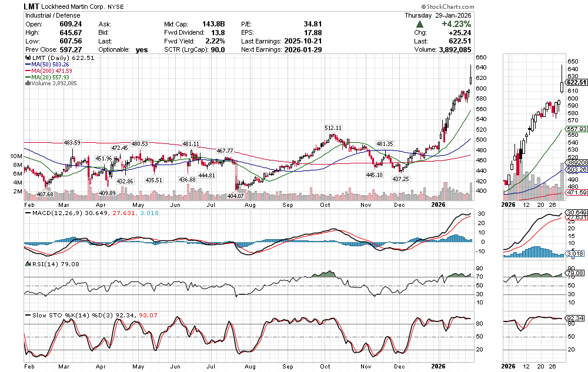This screenshot has height=372, width=588.
Task: Click the green MA(20) legend line
Action: pos(28,78)
